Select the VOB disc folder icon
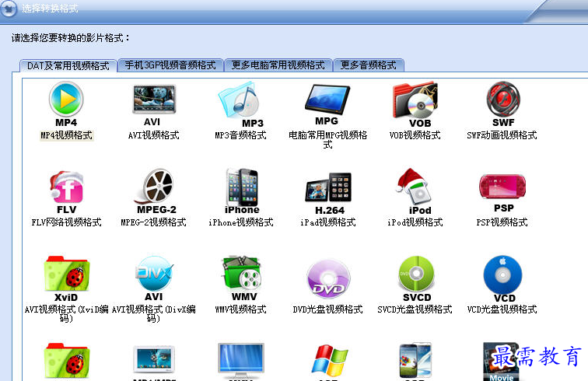588x381 pixels. coord(415,100)
